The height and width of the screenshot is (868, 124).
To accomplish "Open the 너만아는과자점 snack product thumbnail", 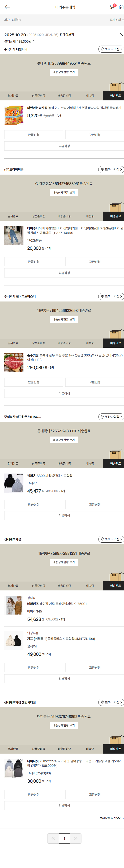I will click(14, 115).
